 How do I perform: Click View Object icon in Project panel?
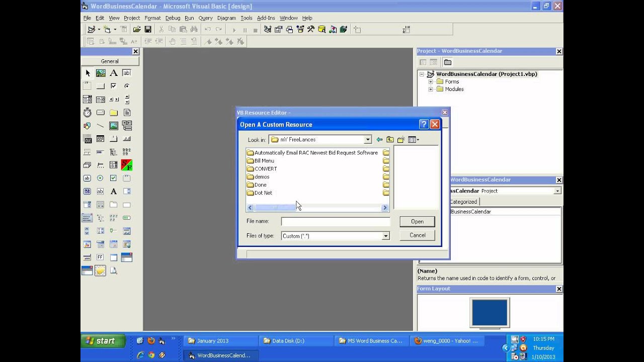click(433, 62)
